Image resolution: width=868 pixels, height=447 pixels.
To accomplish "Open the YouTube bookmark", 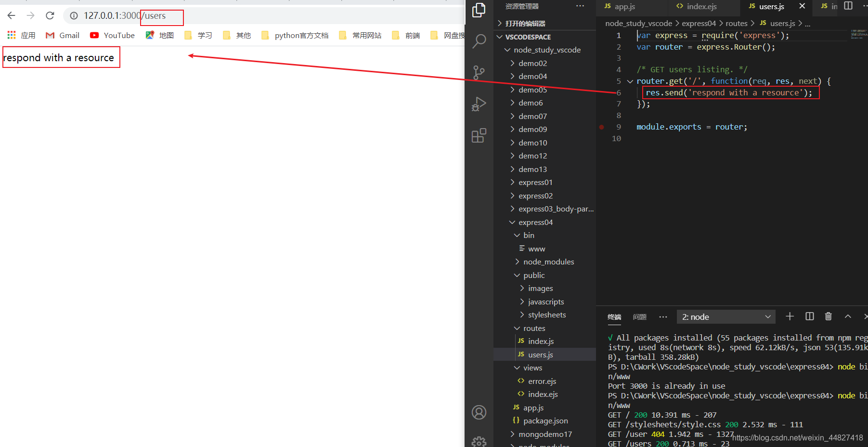I will (113, 35).
